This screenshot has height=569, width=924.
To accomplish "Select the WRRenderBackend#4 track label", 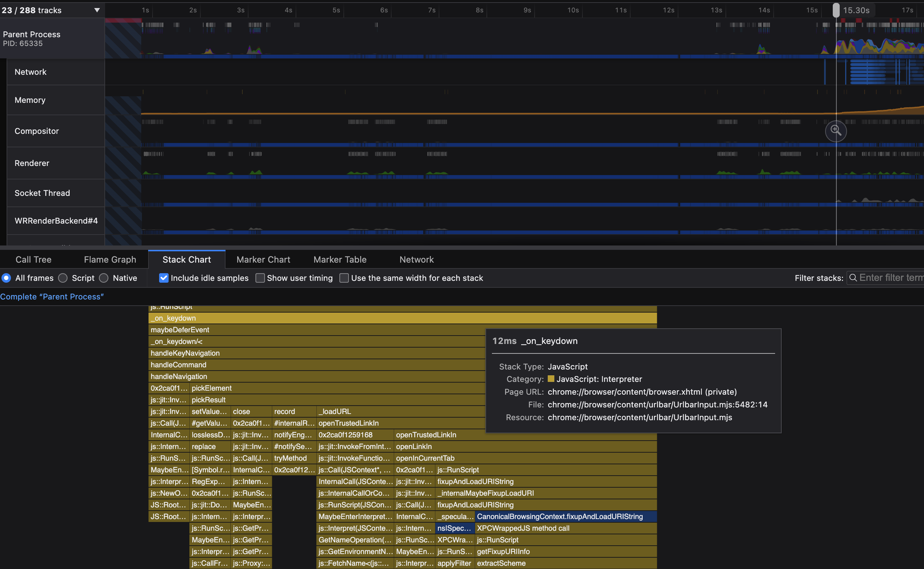I will tap(56, 221).
